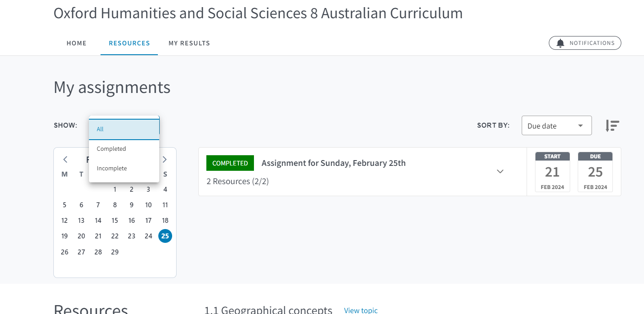This screenshot has width=644, height=314.
Task: Click the Start date 21 Feb badge
Action: pos(552,172)
